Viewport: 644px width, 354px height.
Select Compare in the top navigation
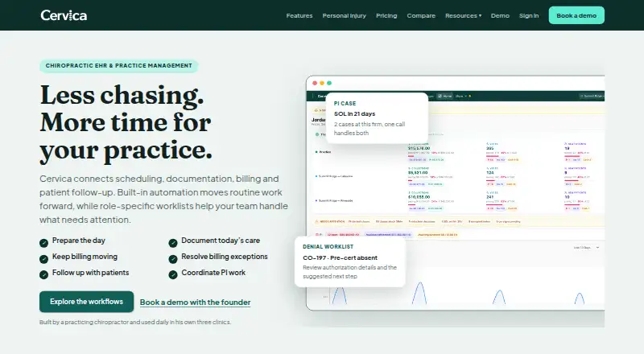[421, 15]
